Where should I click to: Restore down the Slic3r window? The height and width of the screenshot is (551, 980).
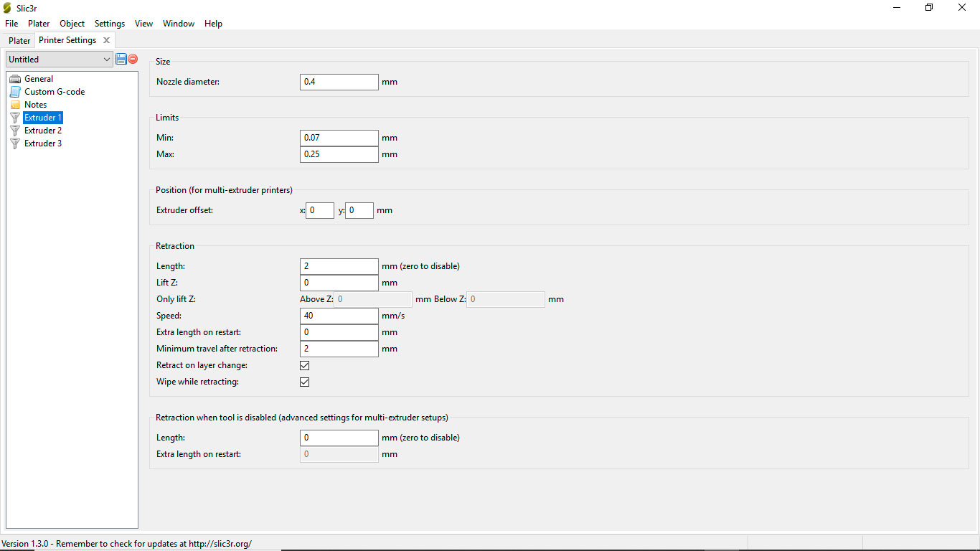[x=929, y=8]
